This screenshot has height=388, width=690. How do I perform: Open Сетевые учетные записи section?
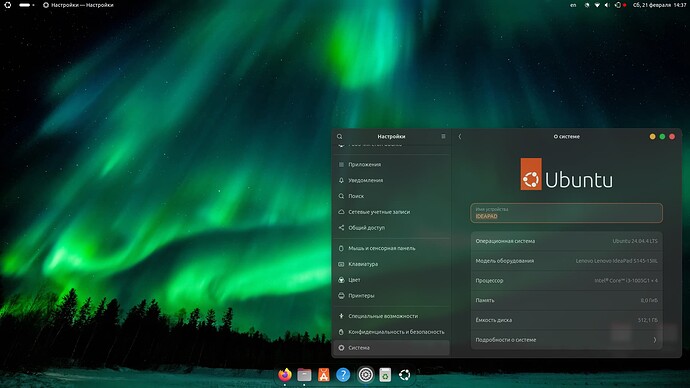[x=391, y=212]
